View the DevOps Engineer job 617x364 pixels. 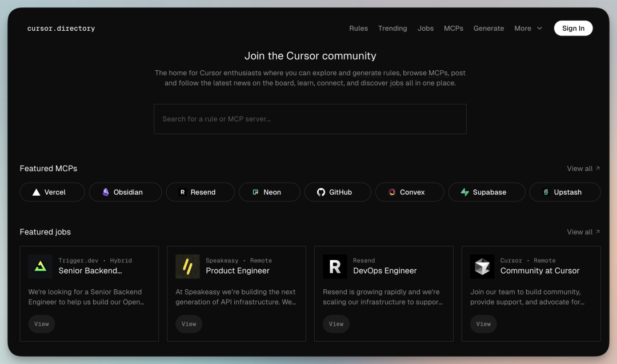point(336,324)
